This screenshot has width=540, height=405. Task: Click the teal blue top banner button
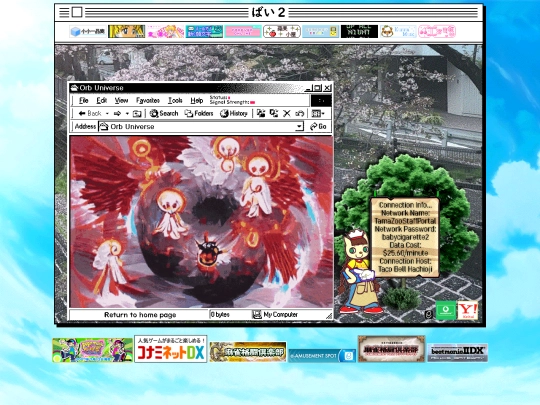pyautogui.click(x=204, y=31)
